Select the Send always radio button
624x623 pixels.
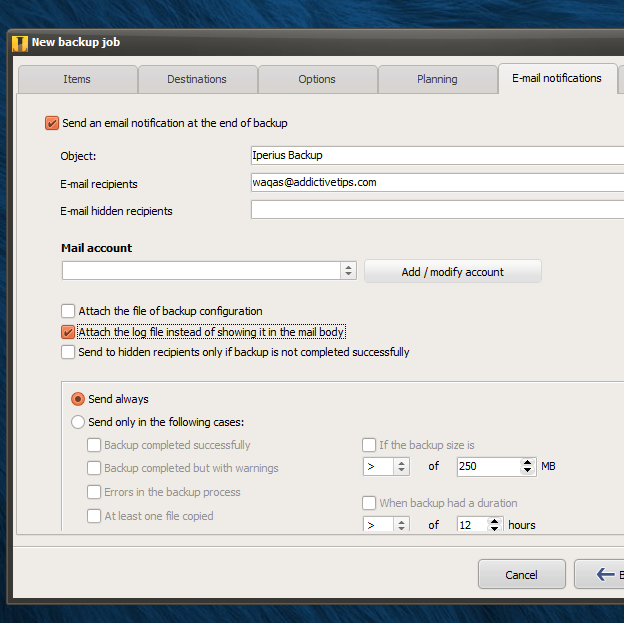[78, 399]
